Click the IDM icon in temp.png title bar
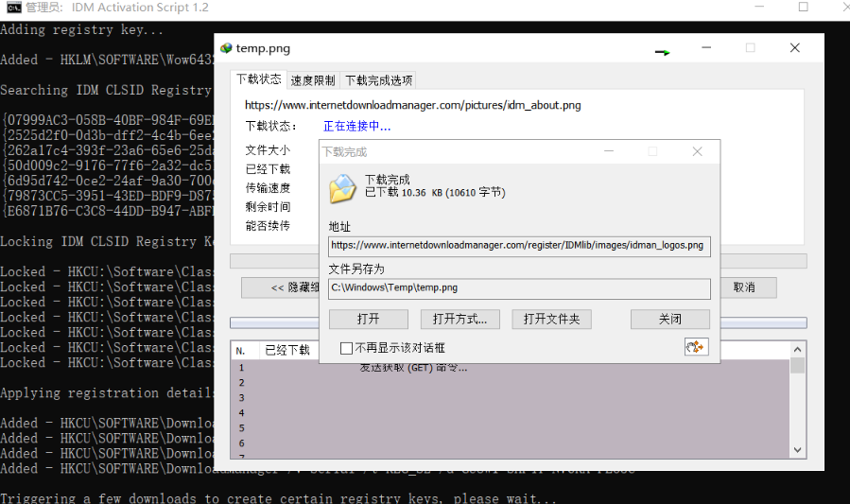 point(226,48)
